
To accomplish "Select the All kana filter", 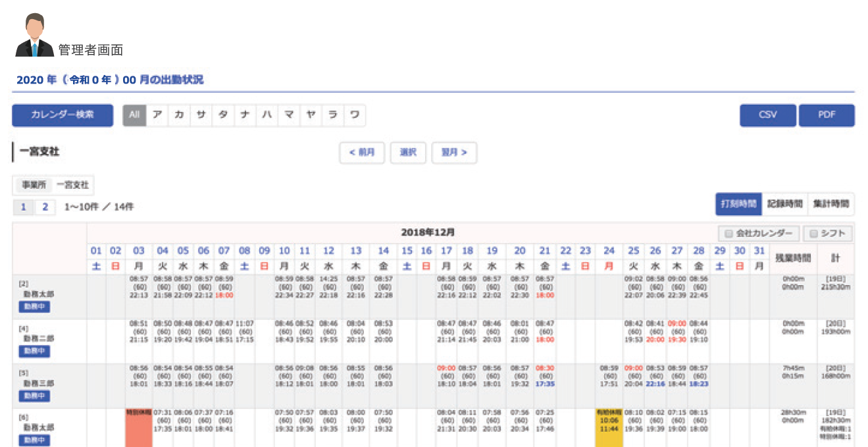I will [134, 115].
